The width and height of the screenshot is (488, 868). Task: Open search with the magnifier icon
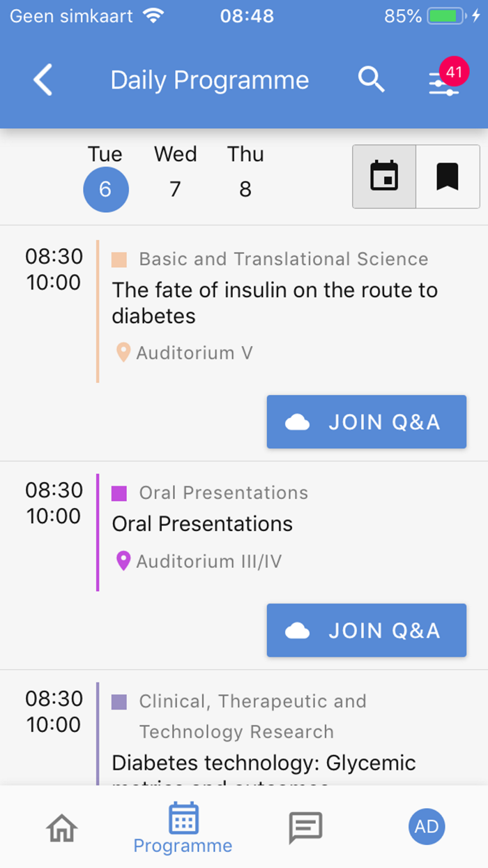(x=371, y=80)
